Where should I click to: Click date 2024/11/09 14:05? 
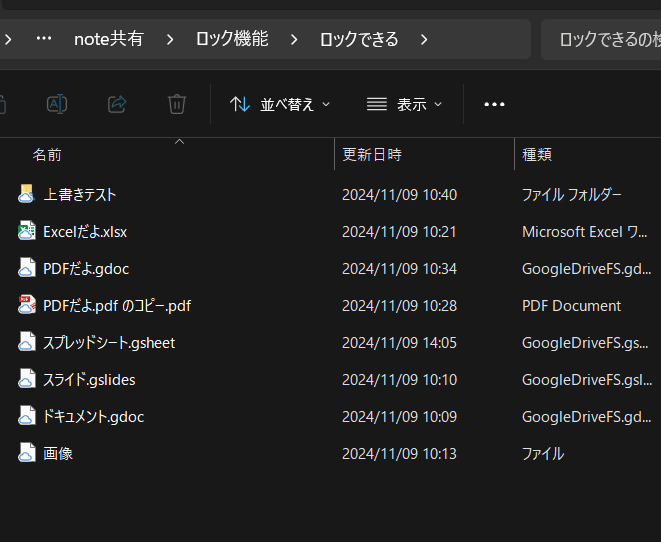pos(399,343)
